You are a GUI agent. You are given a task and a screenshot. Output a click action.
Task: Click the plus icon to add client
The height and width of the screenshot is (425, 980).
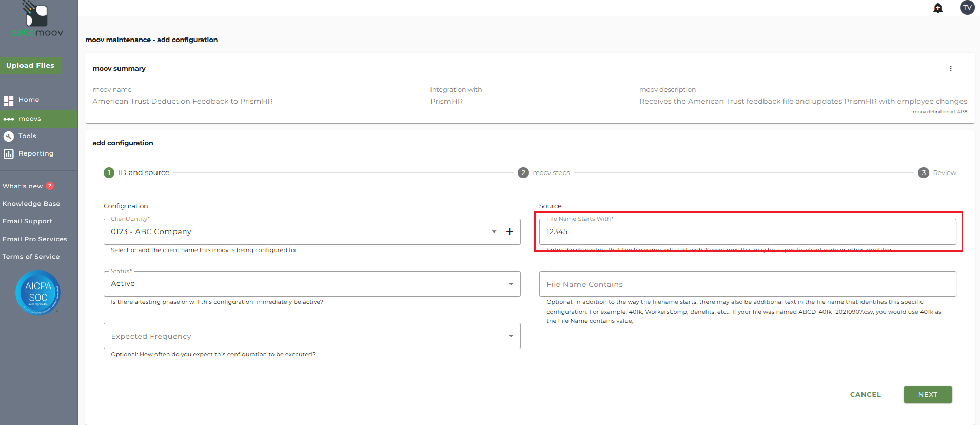(x=509, y=231)
